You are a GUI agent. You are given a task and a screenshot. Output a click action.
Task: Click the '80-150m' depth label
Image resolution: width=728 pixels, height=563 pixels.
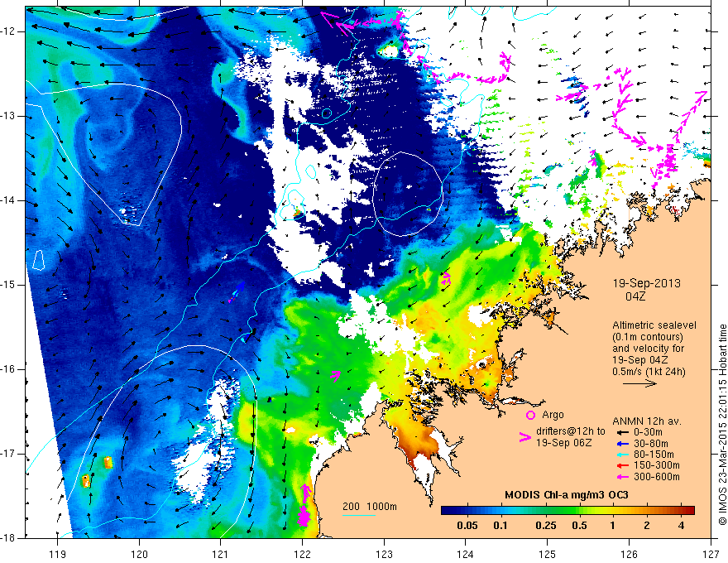click(x=654, y=455)
